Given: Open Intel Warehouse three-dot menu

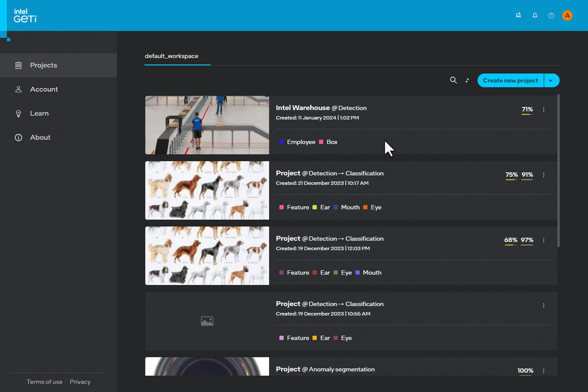Looking at the screenshot, I should pyautogui.click(x=544, y=110).
